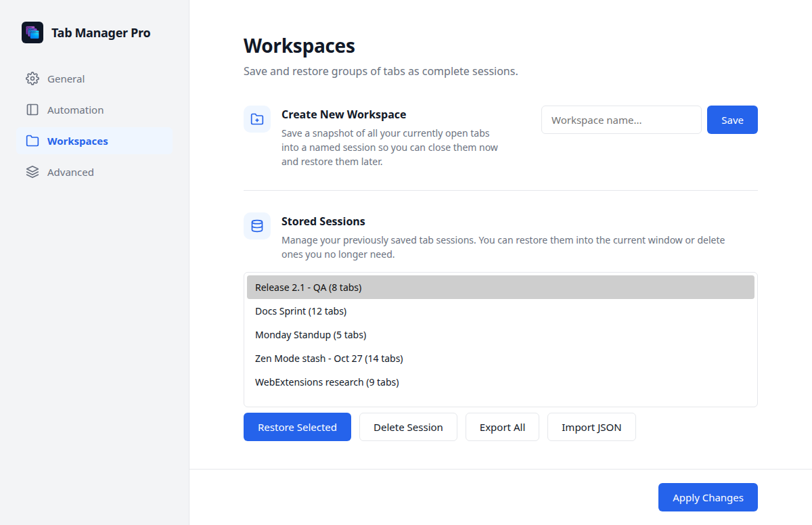Click the Advanced layers icon

click(x=32, y=172)
